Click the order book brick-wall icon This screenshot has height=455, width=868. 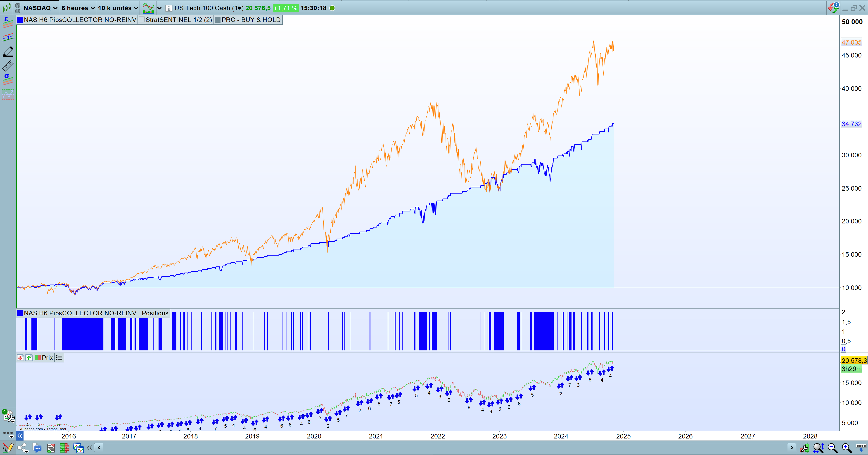(x=64, y=448)
